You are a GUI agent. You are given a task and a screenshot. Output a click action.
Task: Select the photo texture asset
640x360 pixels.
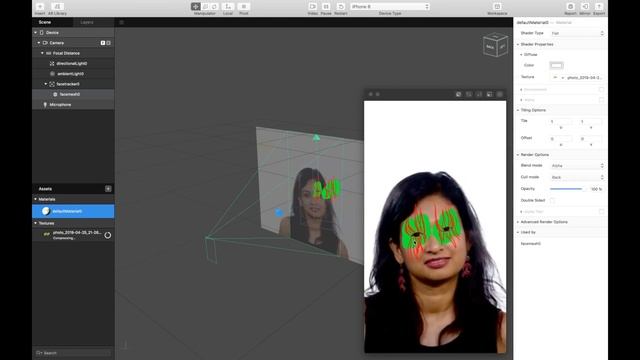73,235
